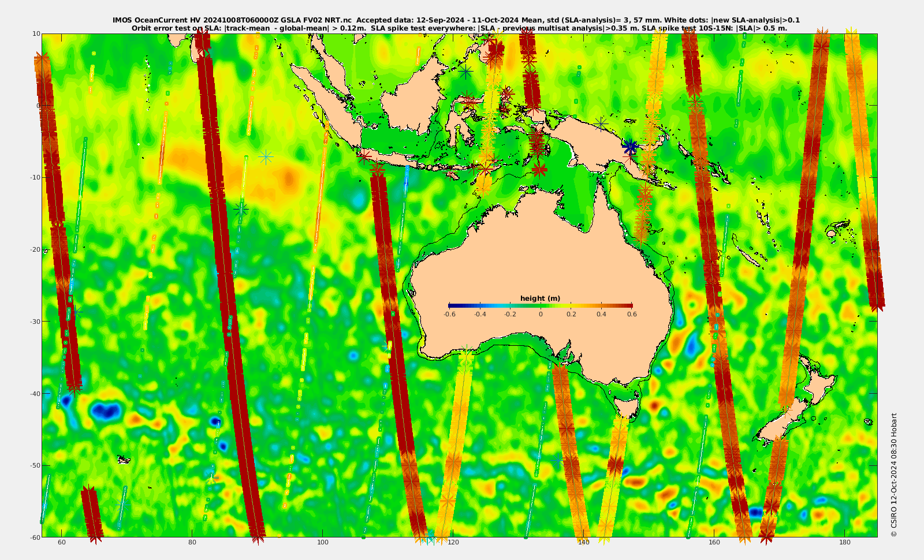Click the deep blue eddy near longitude 67, latitude -43

[106, 411]
